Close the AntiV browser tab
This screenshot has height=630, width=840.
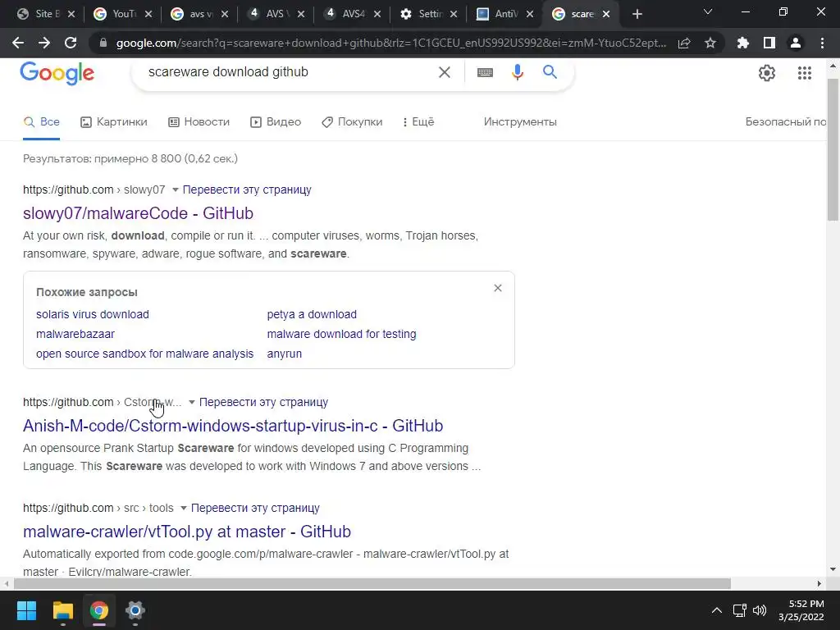click(x=529, y=14)
